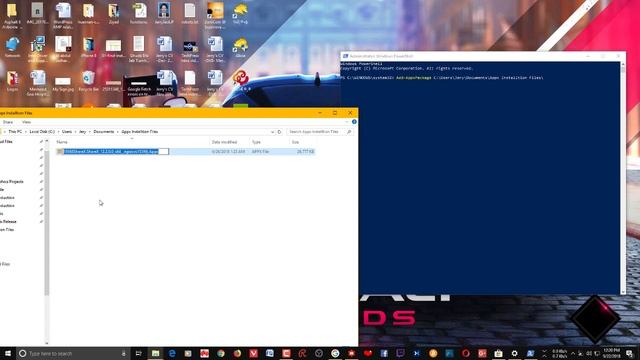Open the Twitch taskbar icon
The width and height of the screenshot is (640, 360).
pyautogui.click(x=400, y=353)
